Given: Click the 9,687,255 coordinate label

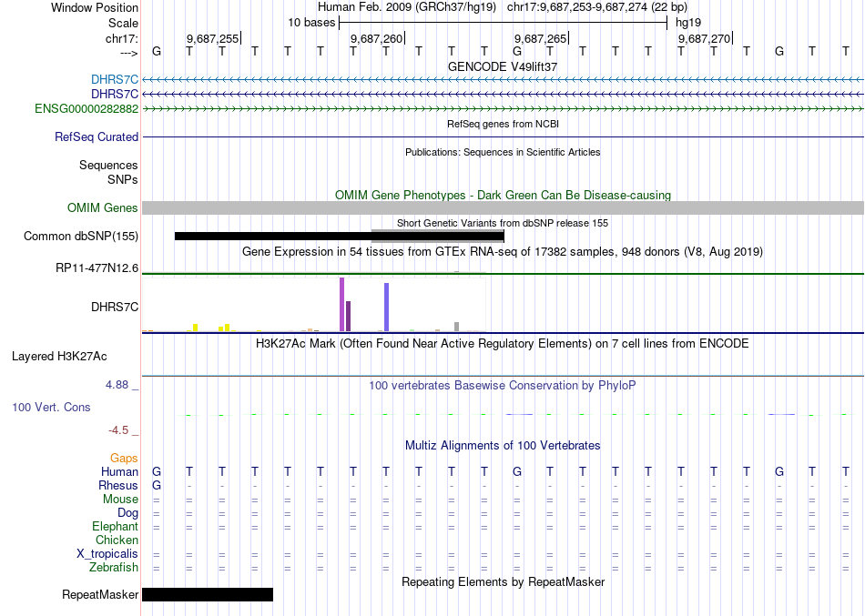Looking at the screenshot, I should 212,38.
